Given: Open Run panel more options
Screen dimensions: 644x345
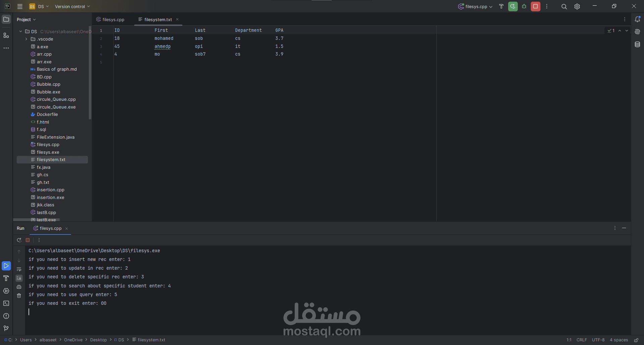Looking at the screenshot, I should pyautogui.click(x=39, y=240).
